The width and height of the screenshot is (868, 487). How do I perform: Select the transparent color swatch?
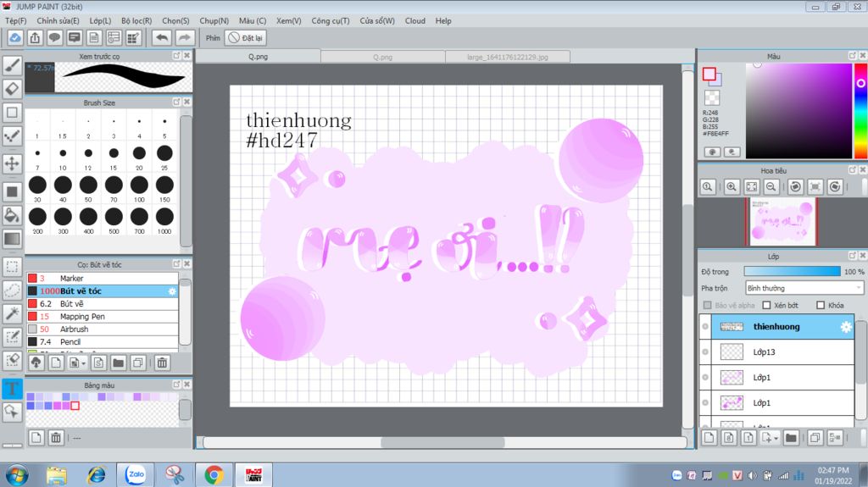coord(712,98)
